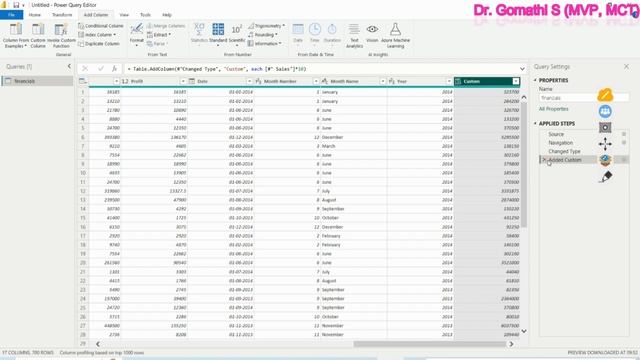Click 'Column profiling based on top 1000 rows'

[102, 353]
